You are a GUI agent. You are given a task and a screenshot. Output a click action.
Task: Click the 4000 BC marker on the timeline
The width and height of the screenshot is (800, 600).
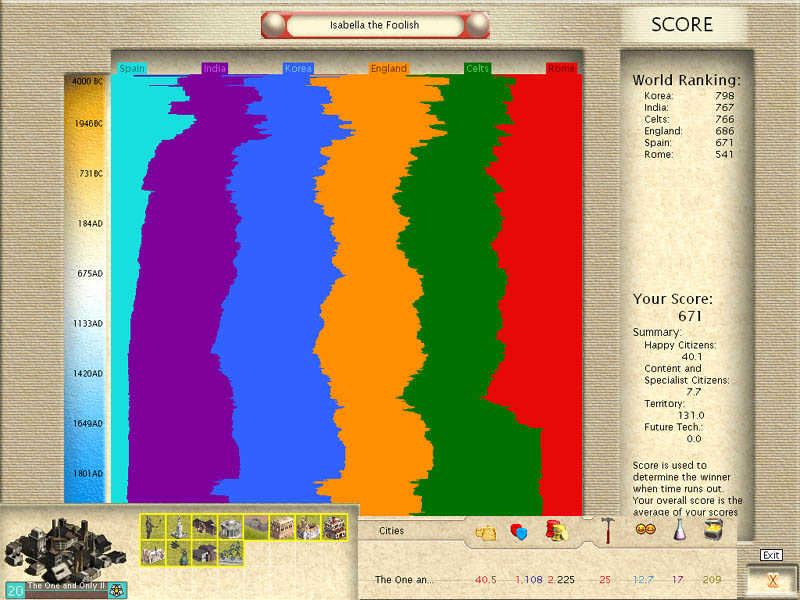point(88,81)
